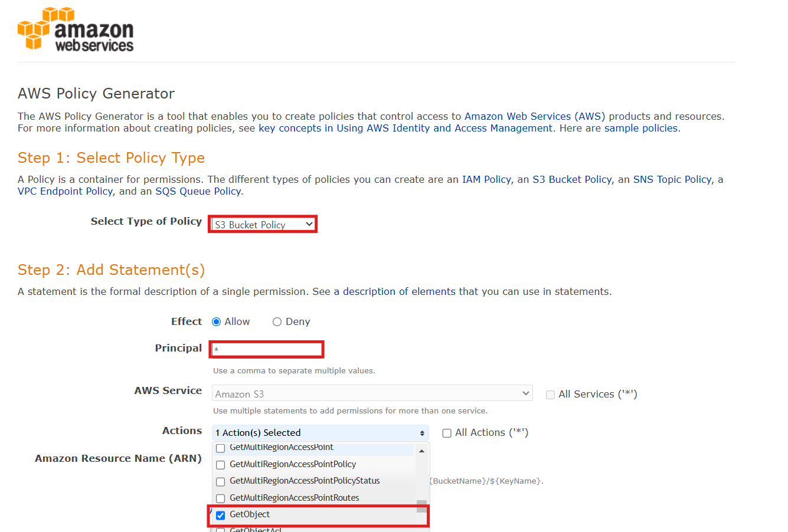Viewport: 788px width, 532px height.
Task: Check the All Services ('*') checkbox
Action: [x=550, y=395]
